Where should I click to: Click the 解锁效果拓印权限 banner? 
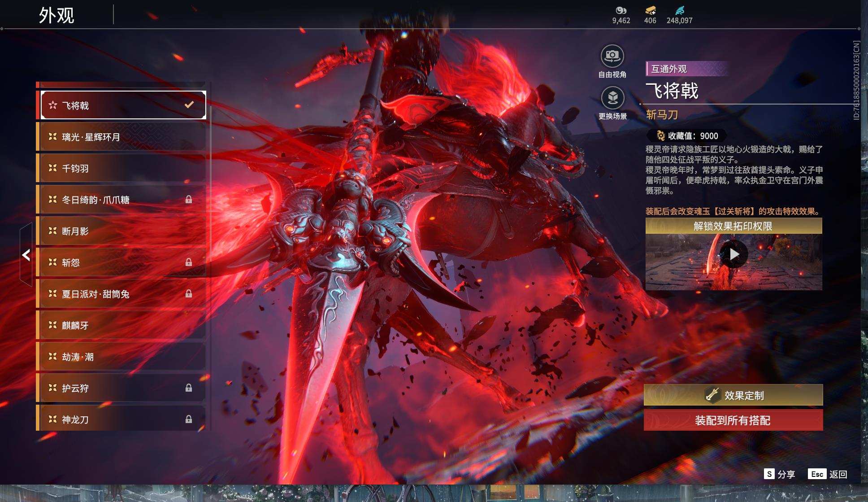click(x=733, y=226)
